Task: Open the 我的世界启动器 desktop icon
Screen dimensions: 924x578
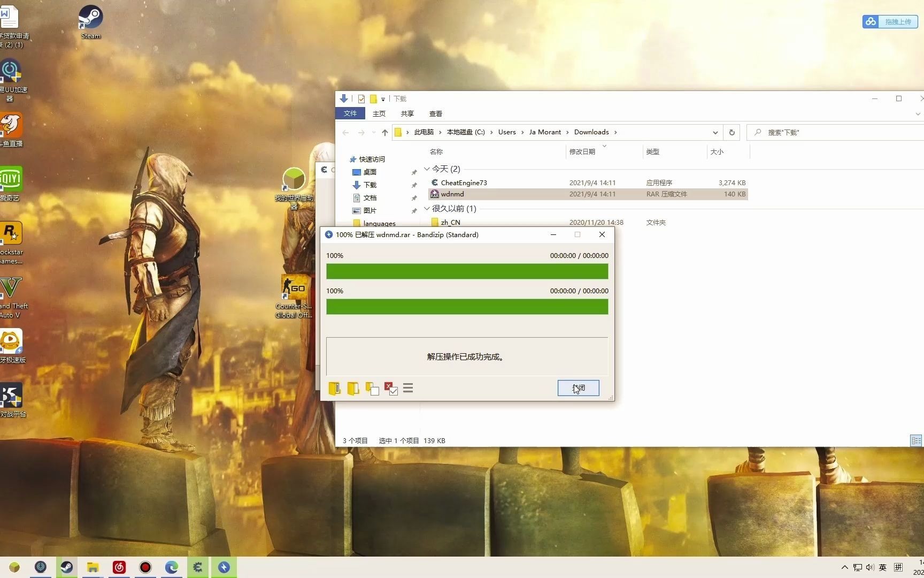Action: (294, 188)
